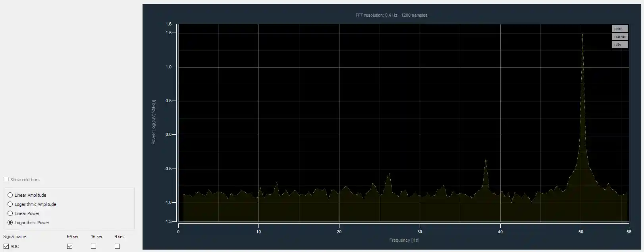Tick the 4 sec checkbox for ADC
Image resolution: width=644 pixels, height=252 pixels.
tap(118, 246)
